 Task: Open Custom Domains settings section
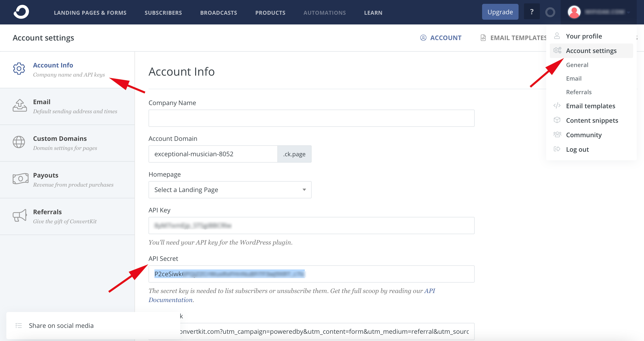click(67, 143)
